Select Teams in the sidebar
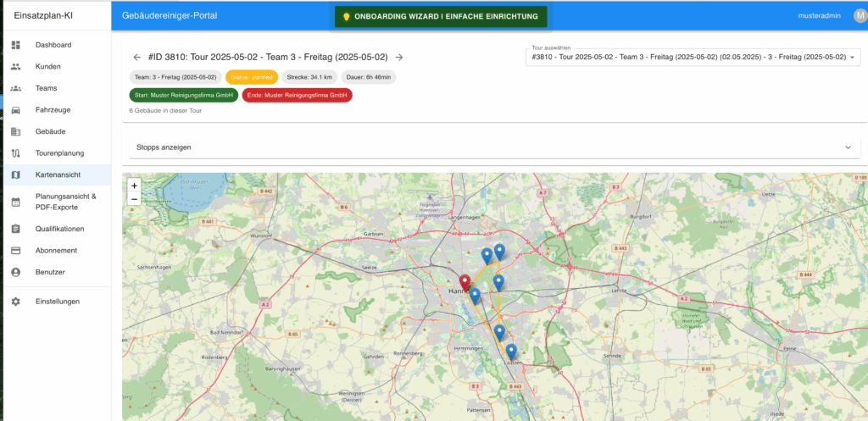This screenshot has width=868, height=421. [45, 88]
